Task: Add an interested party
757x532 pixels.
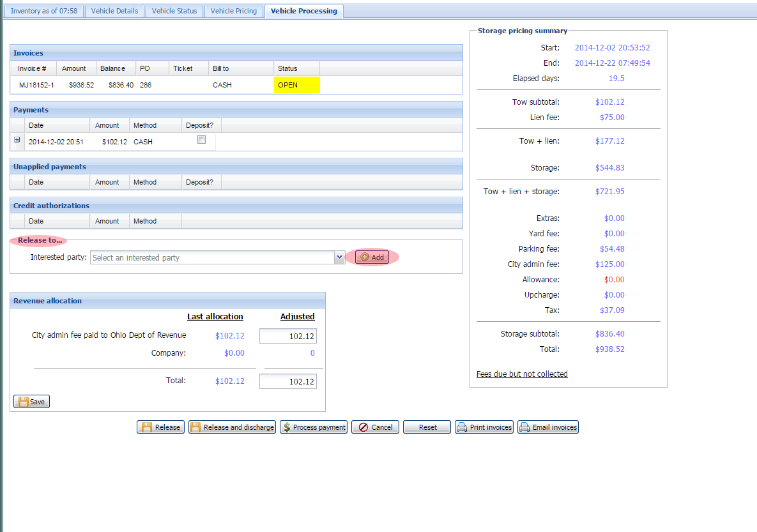Action: pos(372,257)
